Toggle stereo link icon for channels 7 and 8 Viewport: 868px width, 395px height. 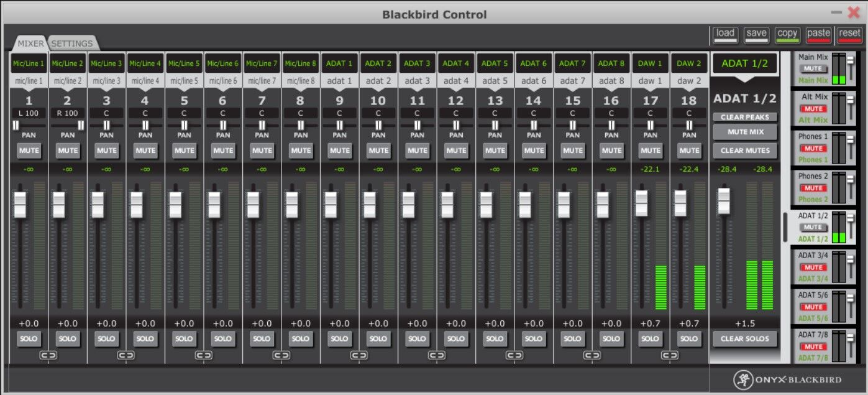point(281,355)
